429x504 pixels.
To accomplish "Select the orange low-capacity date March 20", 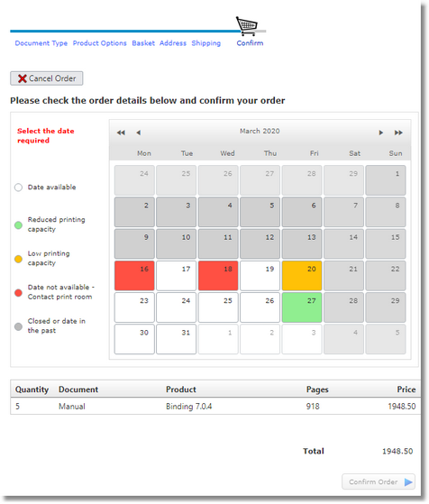I will pyautogui.click(x=302, y=276).
